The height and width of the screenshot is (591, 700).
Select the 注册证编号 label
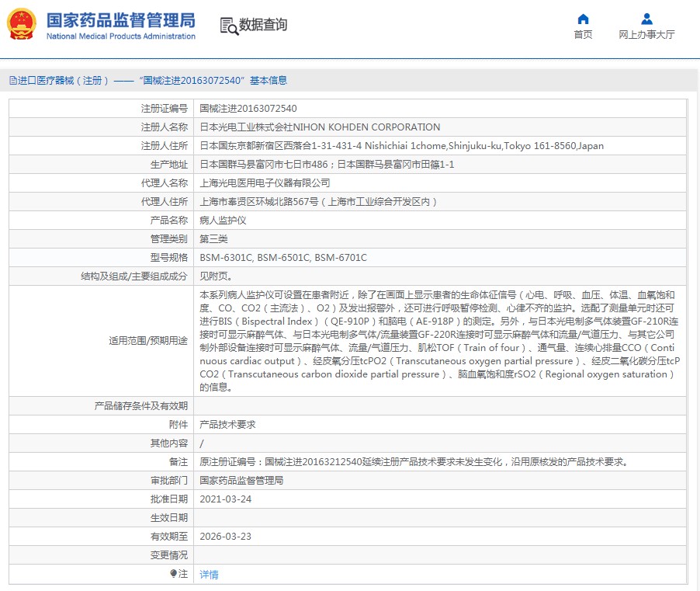coord(165,109)
